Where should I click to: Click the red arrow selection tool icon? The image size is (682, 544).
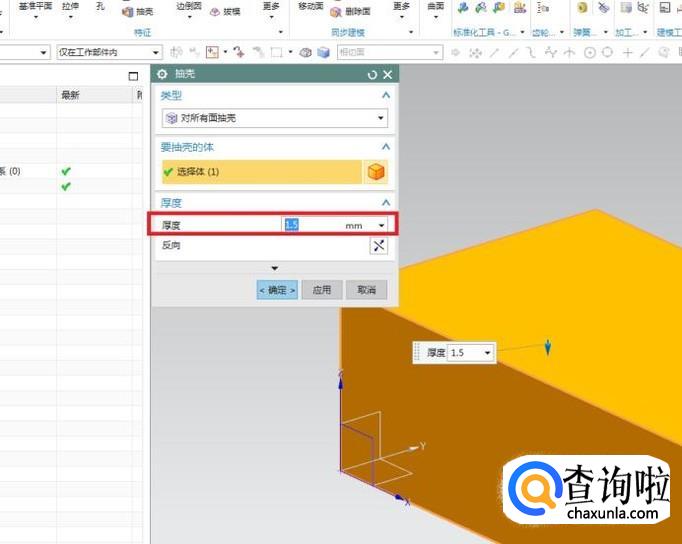pos(238,52)
